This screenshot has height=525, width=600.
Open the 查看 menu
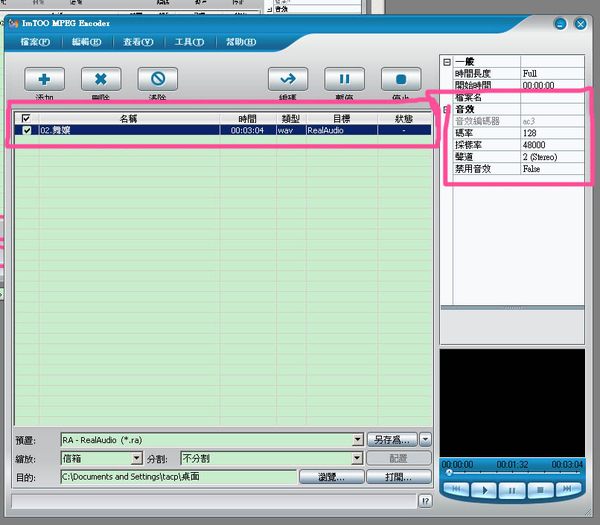click(x=138, y=42)
